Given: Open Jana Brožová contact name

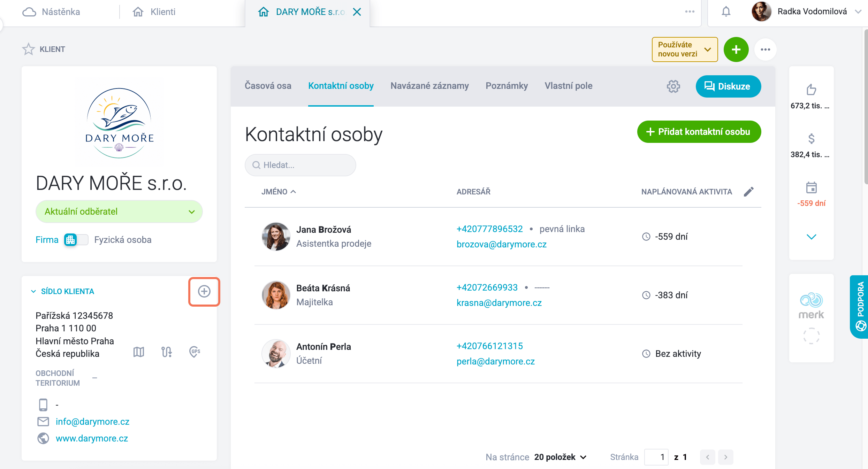Looking at the screenshot, I should (323, 230).
